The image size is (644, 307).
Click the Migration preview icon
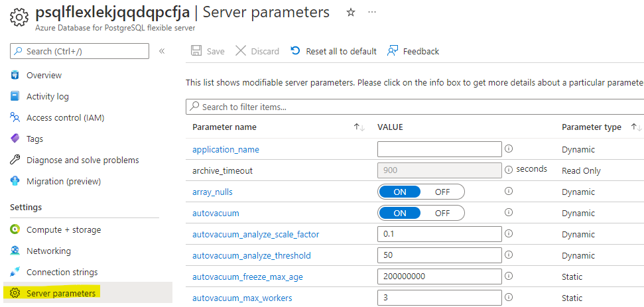15,181
